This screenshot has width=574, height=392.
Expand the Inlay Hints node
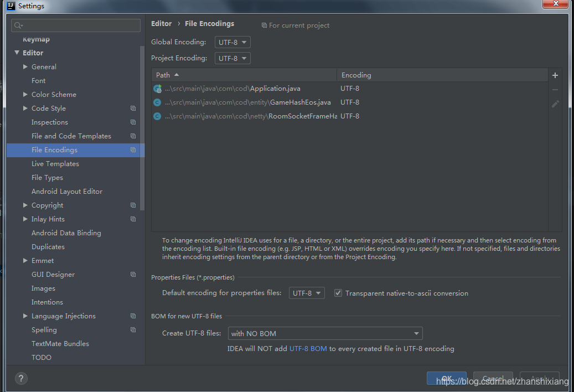(x=25, y=219)
